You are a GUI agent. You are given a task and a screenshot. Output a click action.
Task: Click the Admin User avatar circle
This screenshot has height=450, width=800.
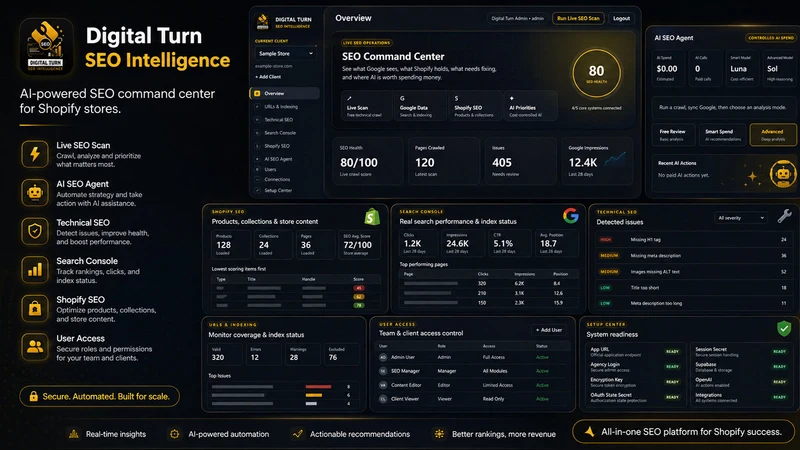383,357
